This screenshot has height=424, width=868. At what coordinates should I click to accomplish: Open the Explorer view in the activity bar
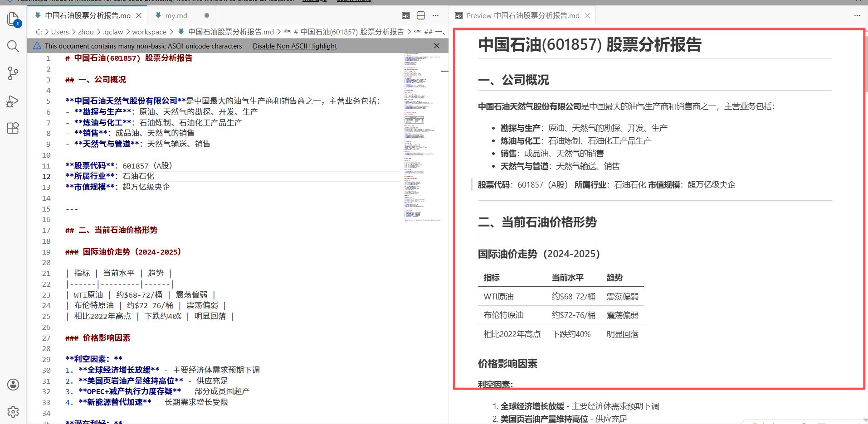point(13,19)
